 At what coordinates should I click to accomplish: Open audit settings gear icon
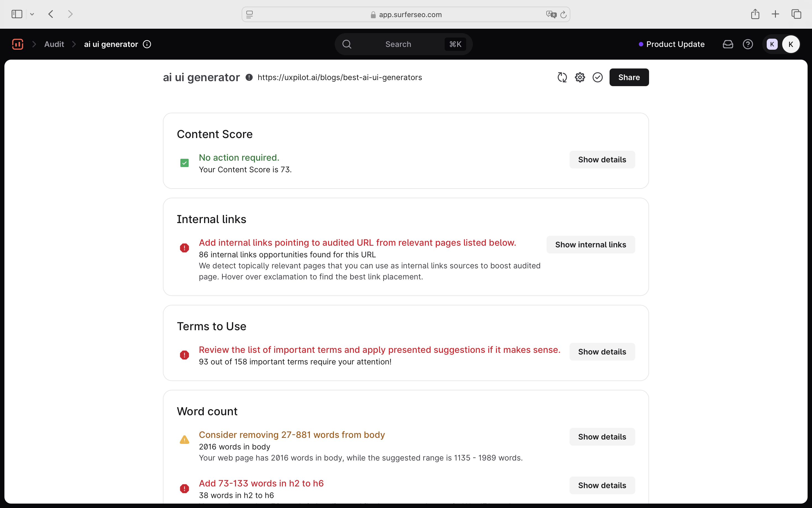coord(580,77)
